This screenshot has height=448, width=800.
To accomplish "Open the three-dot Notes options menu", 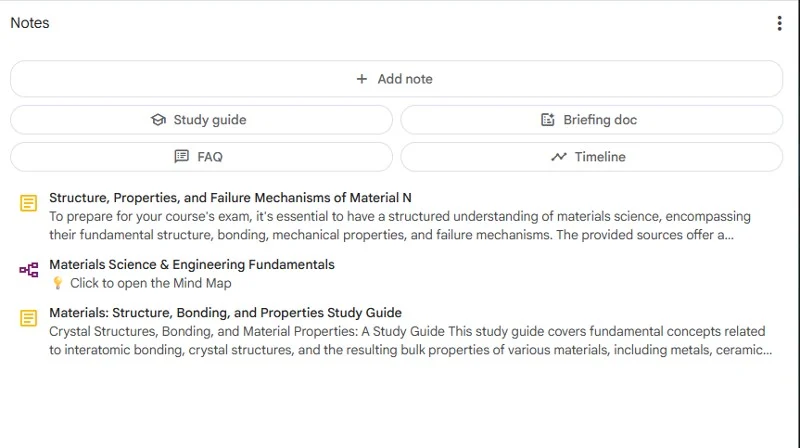I will coord(779,23).
